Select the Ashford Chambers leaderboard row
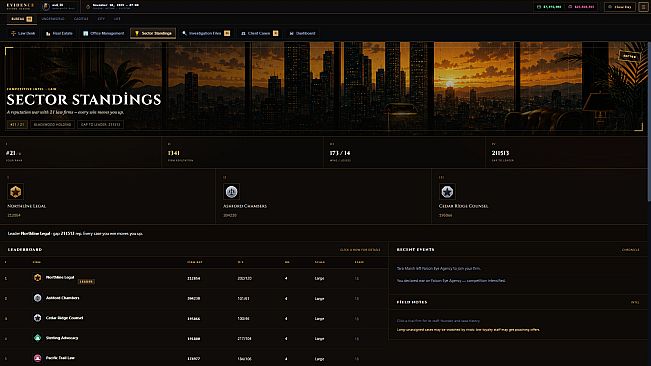Image resolution: width=651 pixels, height=366 pixels. [194, 298]
